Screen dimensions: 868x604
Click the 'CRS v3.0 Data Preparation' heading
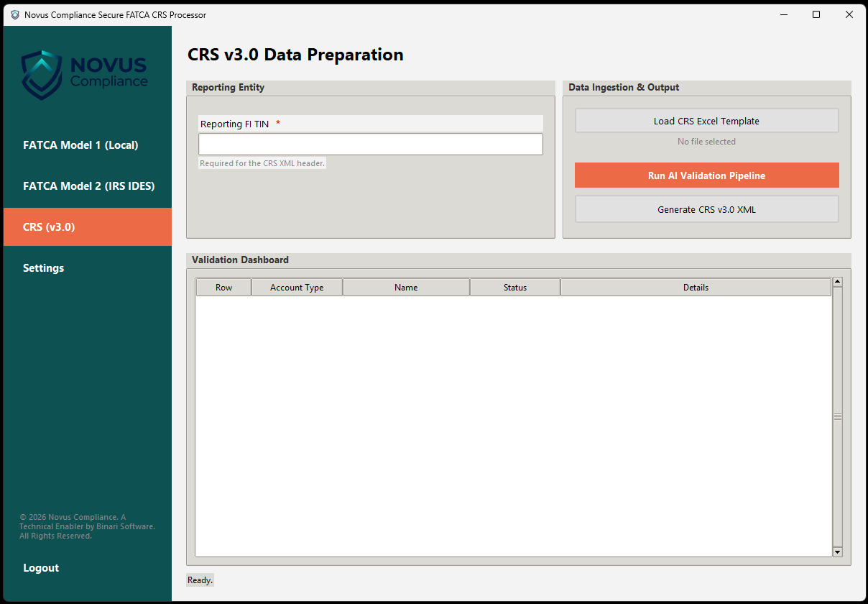point(295,55)
